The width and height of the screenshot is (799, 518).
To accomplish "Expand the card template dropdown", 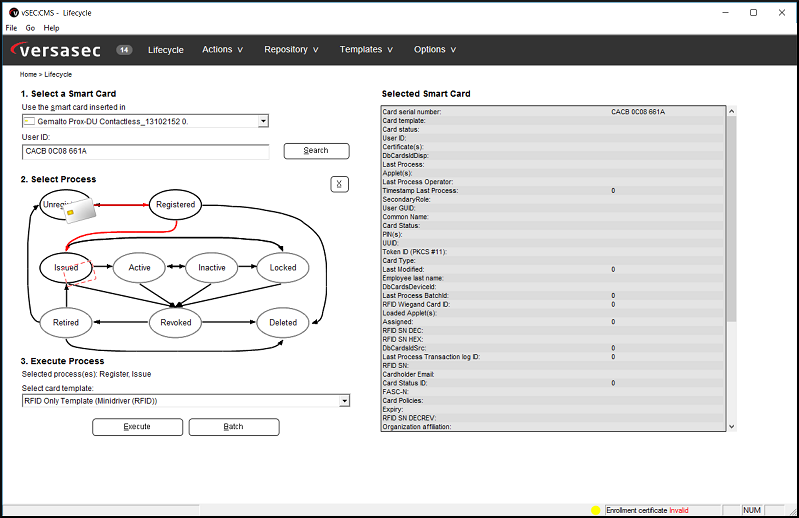I will click(344, 401).
